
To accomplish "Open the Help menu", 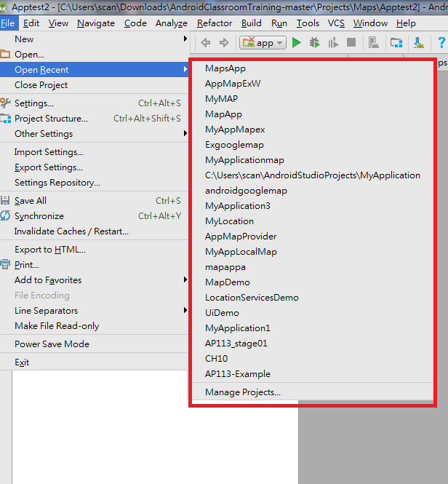I will (x=406, y=23).
